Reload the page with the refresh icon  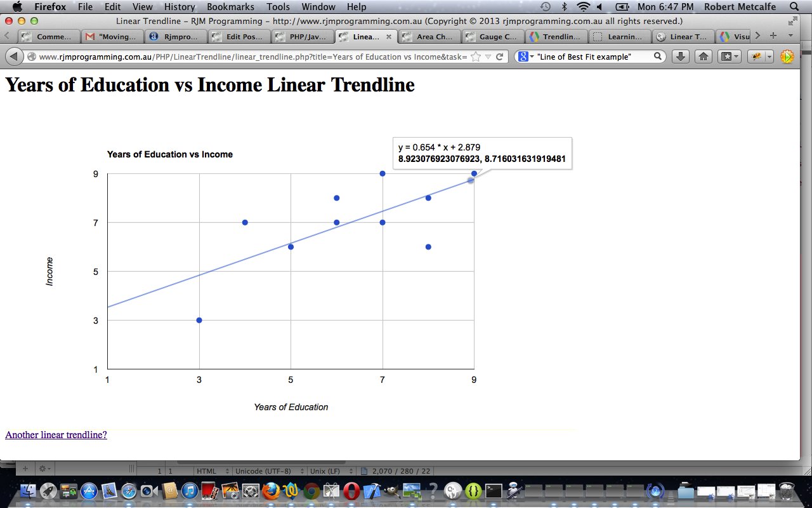[499, 56]
